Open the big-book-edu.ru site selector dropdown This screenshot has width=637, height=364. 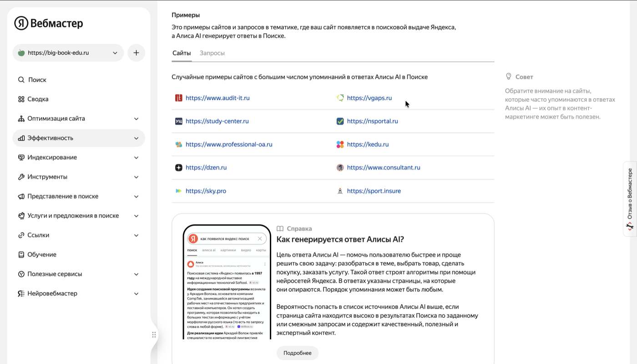pos(68,53)
